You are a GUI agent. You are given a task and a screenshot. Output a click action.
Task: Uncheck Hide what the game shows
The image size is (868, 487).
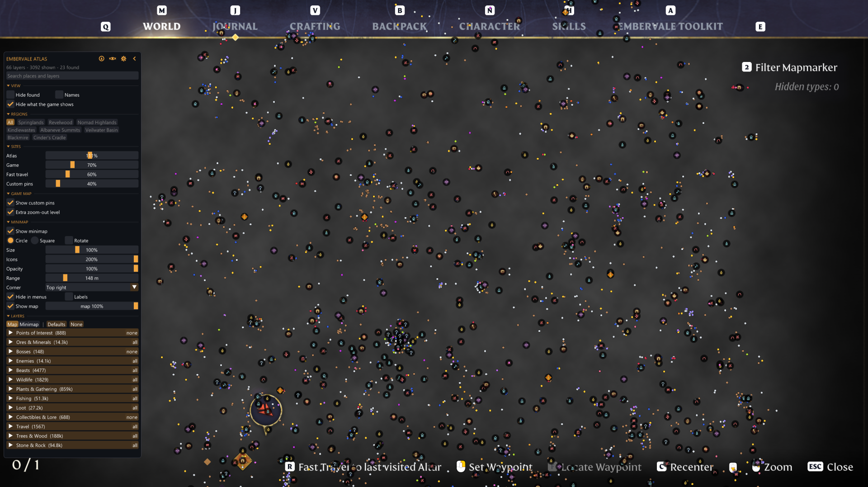(10, 104)
